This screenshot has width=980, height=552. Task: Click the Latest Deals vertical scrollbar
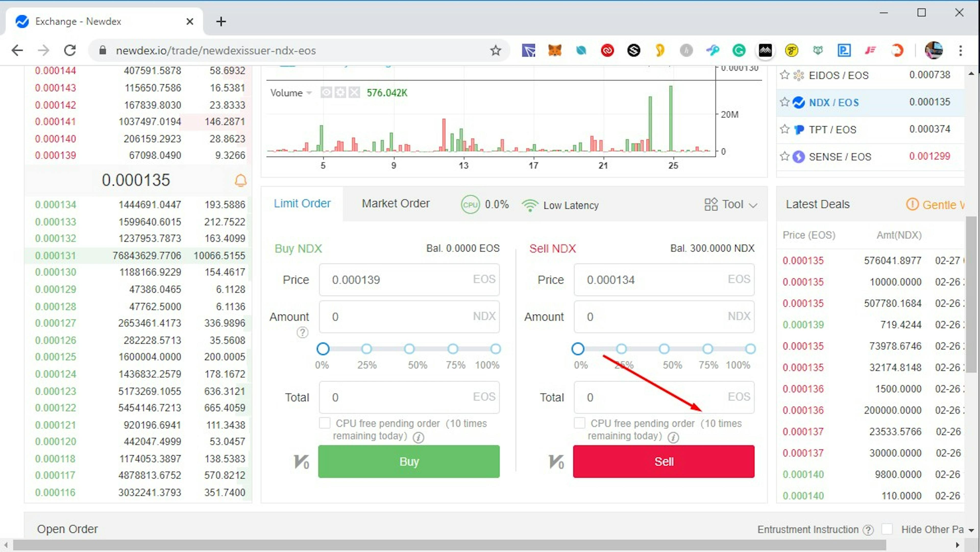pos(971,294)
